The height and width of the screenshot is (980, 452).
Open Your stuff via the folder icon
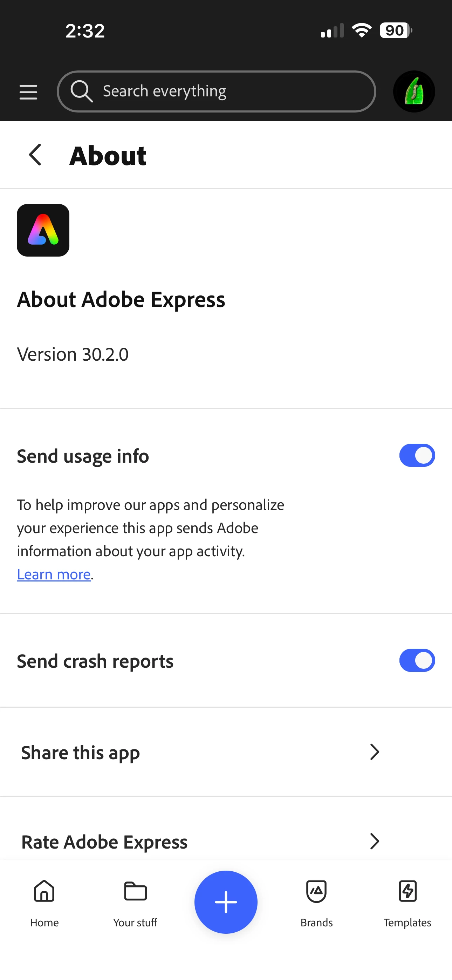(x=136, y=891)
